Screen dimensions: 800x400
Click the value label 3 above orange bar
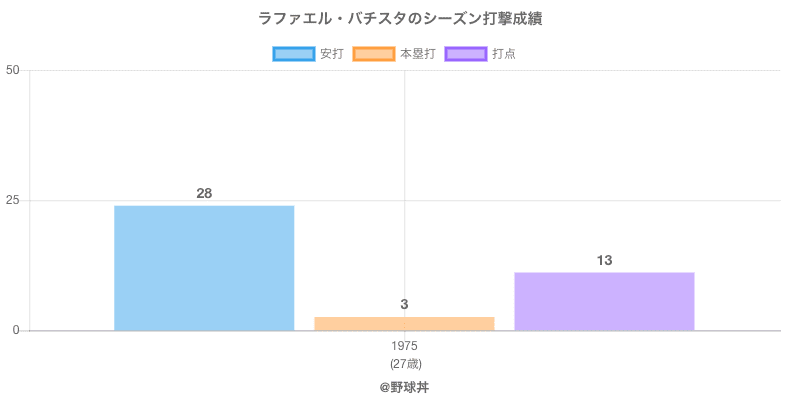point(404,304)
